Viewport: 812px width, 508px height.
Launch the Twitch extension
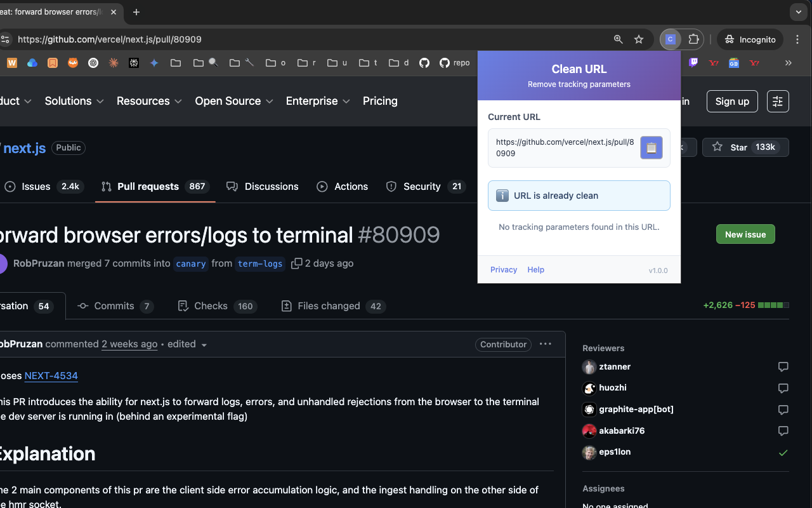pos(693,62)
